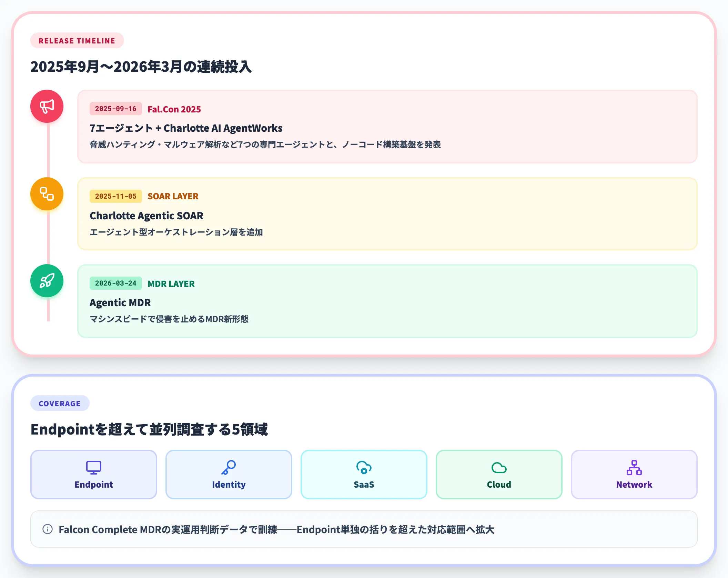
Task: Click the info circle icon beside Falcon Complete note
Action: pos(48,529)
